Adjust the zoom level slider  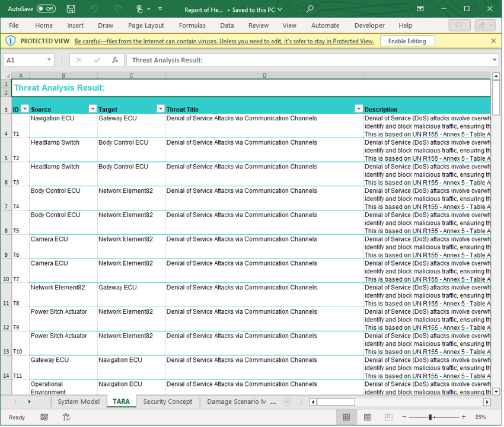[430, 418]
